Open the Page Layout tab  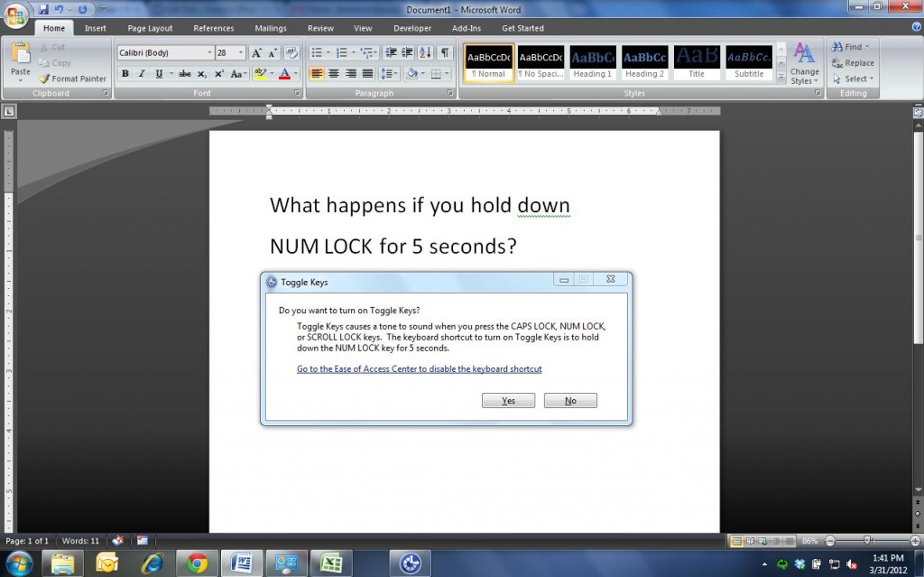coord(150,28)
